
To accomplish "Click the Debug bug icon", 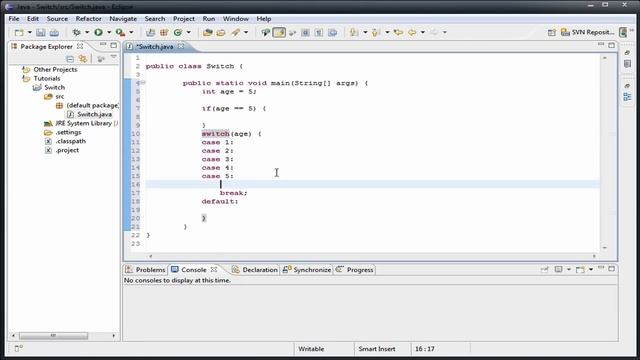I will pos(76,32).
